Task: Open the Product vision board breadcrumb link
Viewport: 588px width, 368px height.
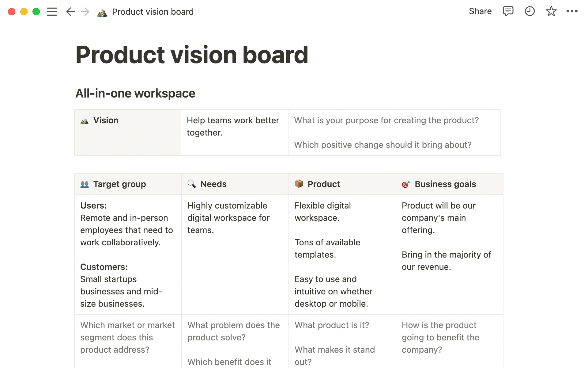Action: tap(153, 12)
